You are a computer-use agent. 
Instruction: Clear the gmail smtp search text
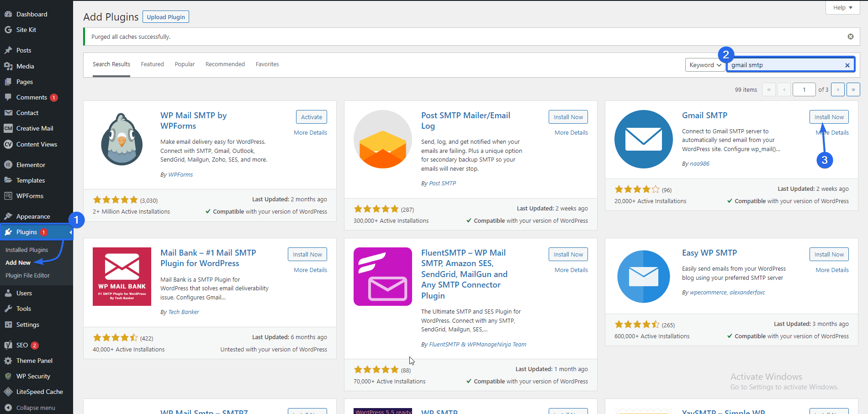pos(847,65)
